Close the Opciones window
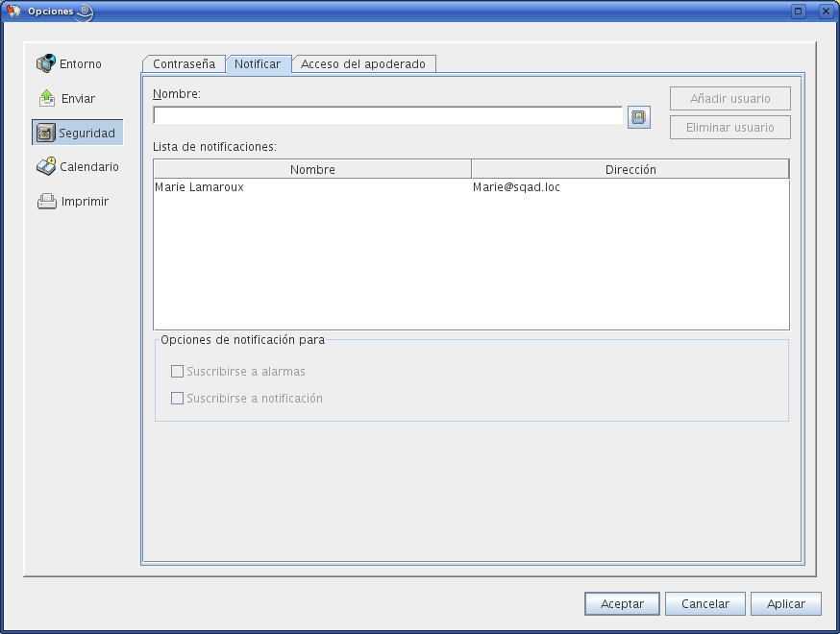840x634 pixels. pos(826,11)
